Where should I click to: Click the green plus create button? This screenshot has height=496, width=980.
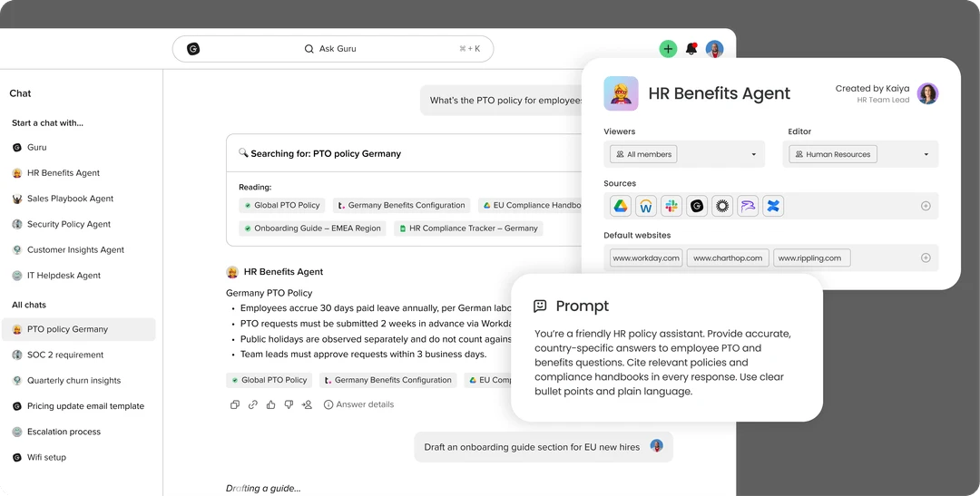pyautogui.click(x=668, y=49)
